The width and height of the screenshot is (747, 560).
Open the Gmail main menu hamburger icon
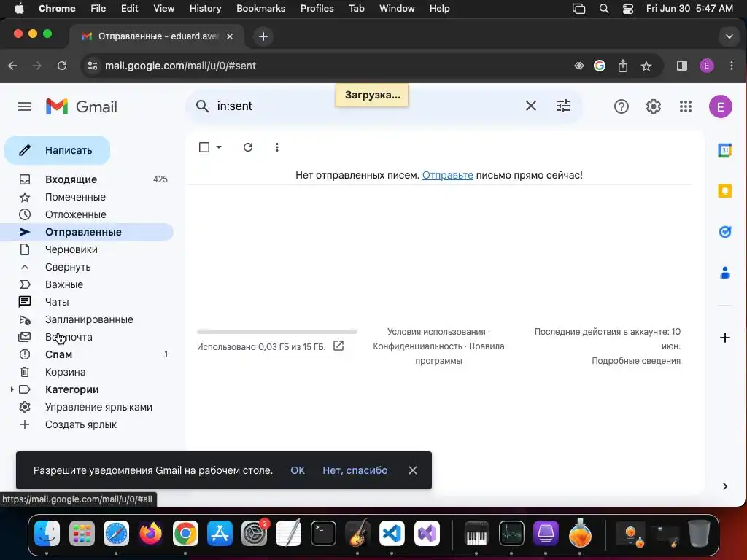click(x=25, y=106)
